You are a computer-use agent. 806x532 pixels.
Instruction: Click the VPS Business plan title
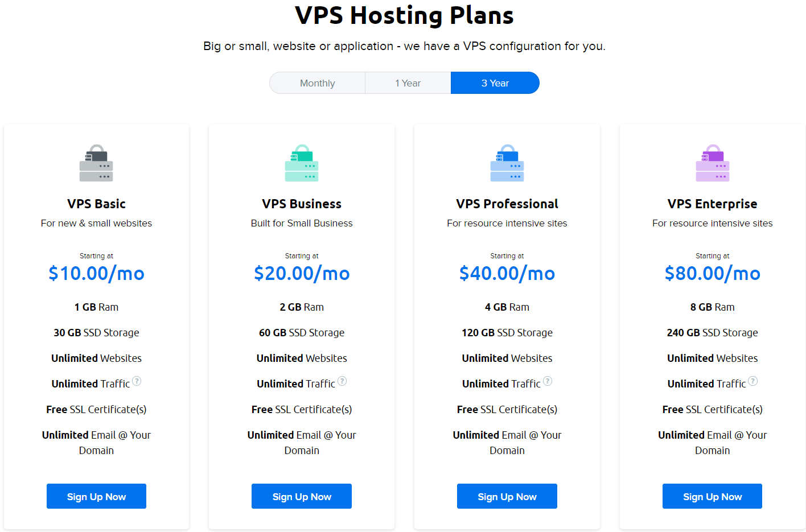(x=302, y=204)
